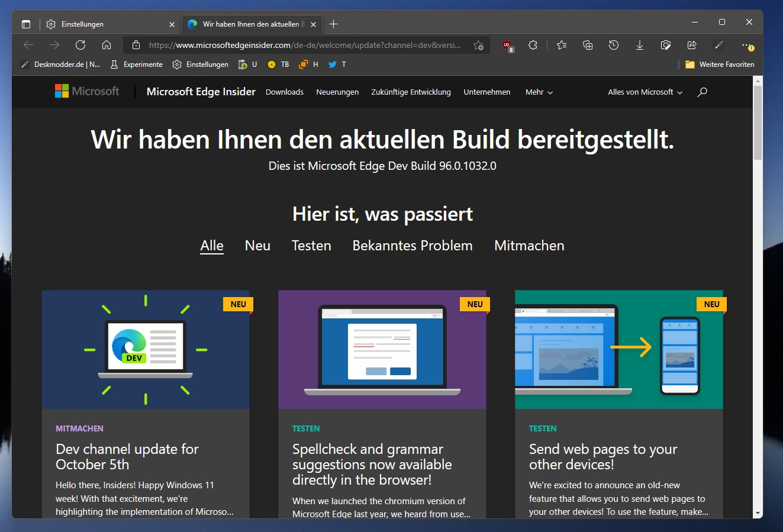Screen dimensions: 783x532
Task: Click Microsoft Edge Insider title link
Action: coord(201,92)
